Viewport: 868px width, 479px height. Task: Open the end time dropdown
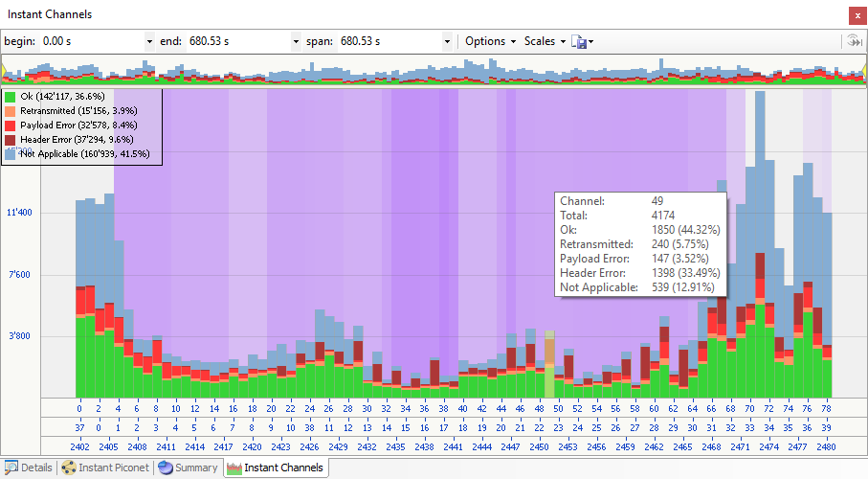[x=296, y=41]
